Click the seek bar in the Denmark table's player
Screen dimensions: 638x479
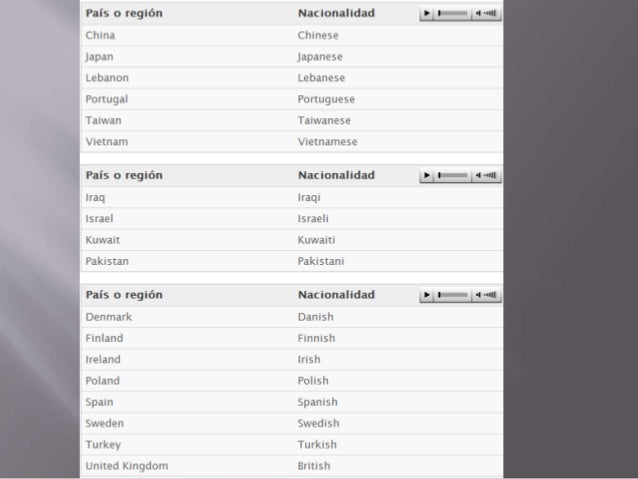point(453,296)
